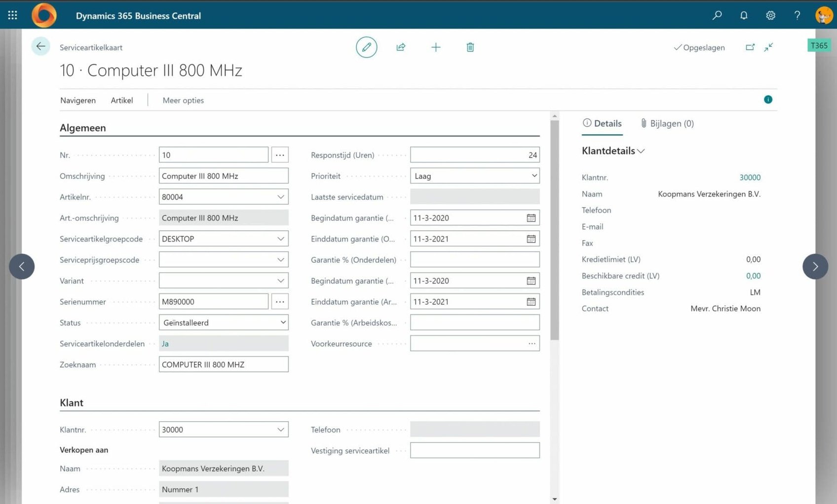The width and height of the screenshot is (837, 504).
Task: Open the Navigeren menu
Action: [x=78, y=100]
